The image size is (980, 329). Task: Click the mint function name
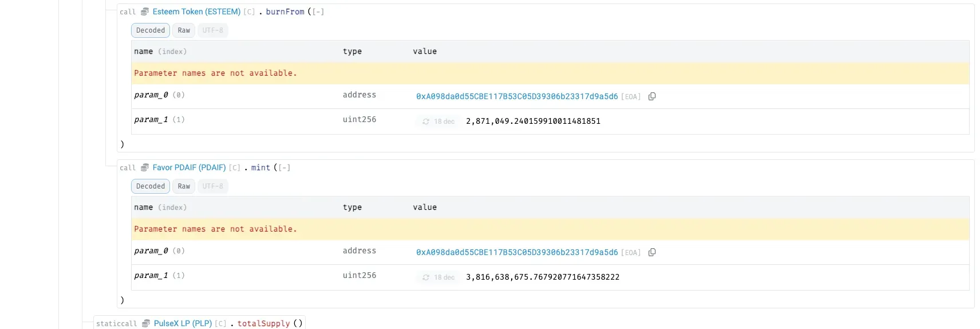point(260,167)
